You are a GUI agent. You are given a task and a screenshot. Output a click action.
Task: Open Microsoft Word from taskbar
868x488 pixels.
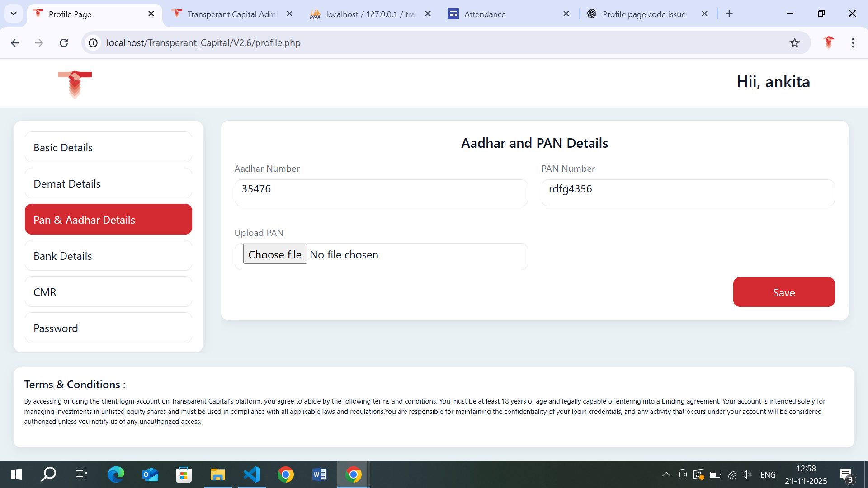tap(319, 474)
